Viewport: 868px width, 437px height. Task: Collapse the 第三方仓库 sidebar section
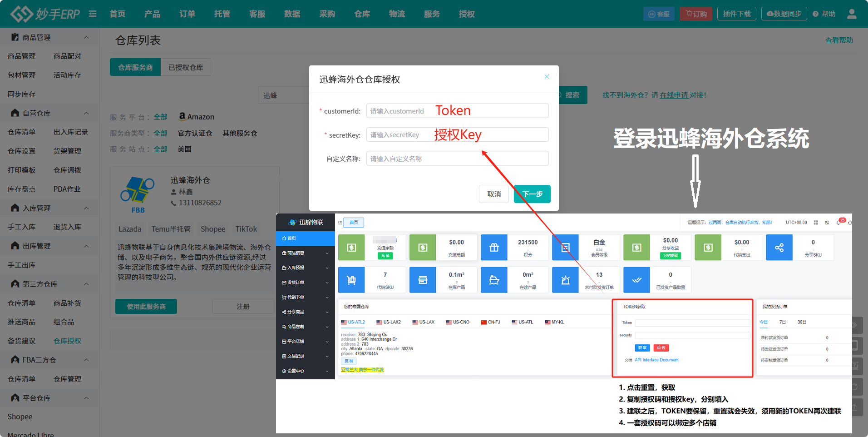point(86,284)
